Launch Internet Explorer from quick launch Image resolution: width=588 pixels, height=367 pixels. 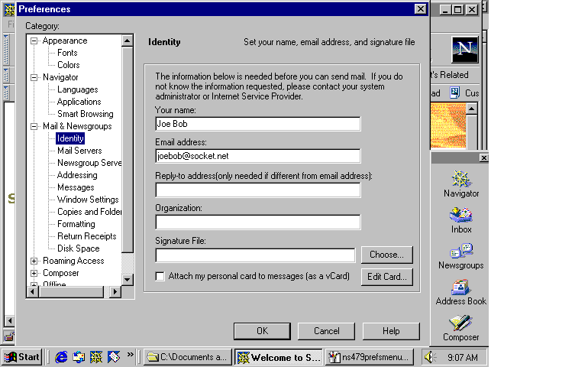coord(62,357)
